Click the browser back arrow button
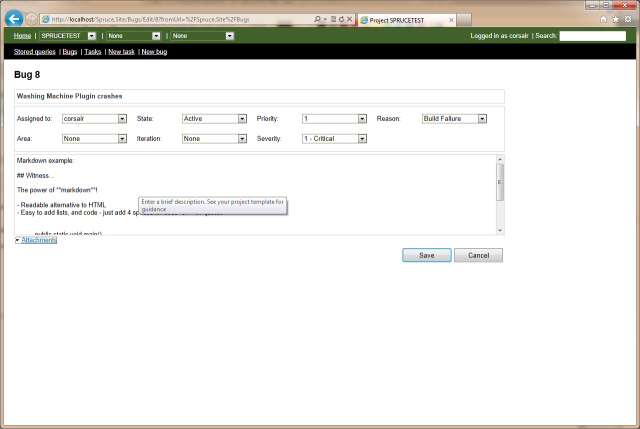Image resolution: width=640 pixels, height=429 pixels. [14, 19]
